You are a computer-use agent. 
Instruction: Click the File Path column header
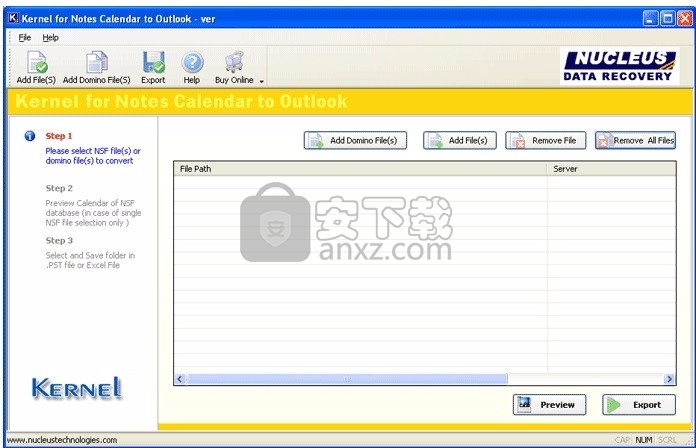point(360,169)
